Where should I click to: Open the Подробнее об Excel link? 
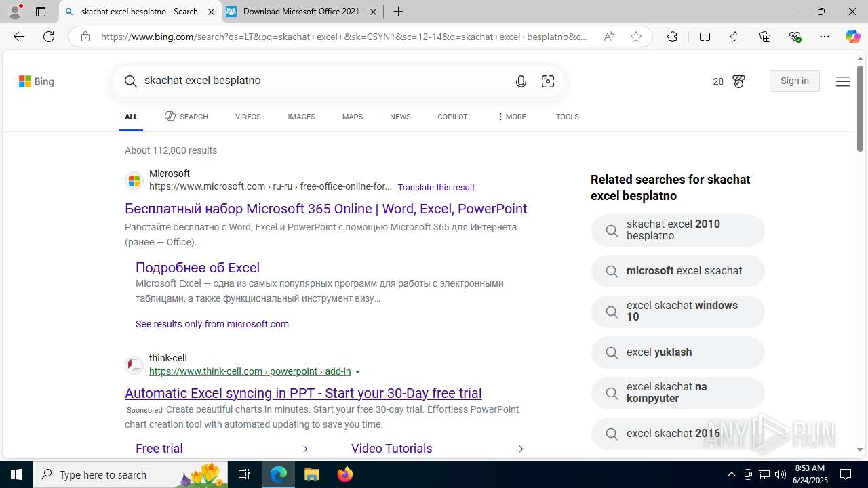197,268
